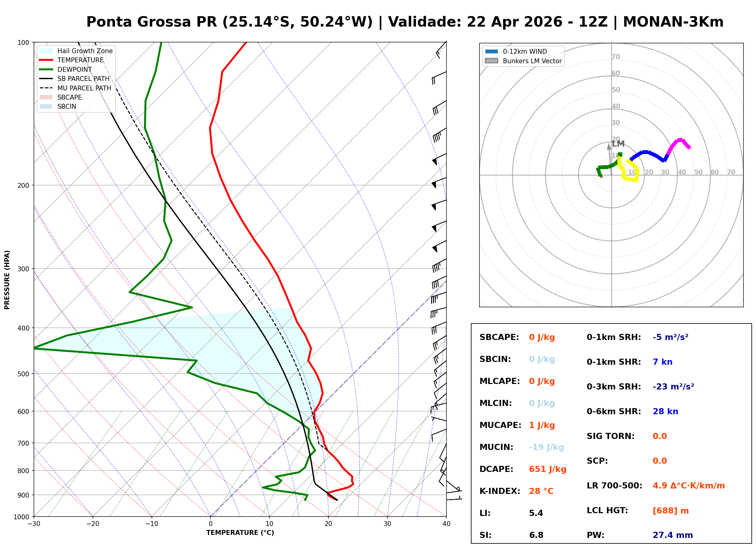
Task: Click the PRESSURE (HPA) axis label
Action: (7, 280)
